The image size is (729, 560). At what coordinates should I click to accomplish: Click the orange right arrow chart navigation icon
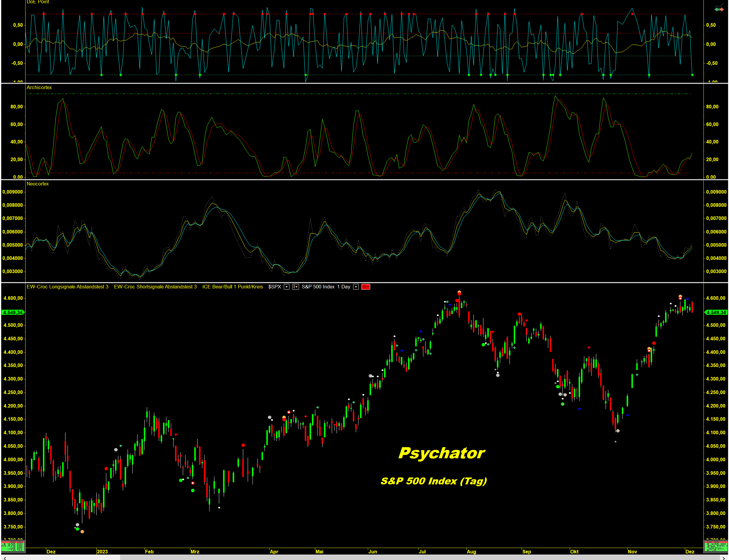pyautogui.click(x=722, y=10)
